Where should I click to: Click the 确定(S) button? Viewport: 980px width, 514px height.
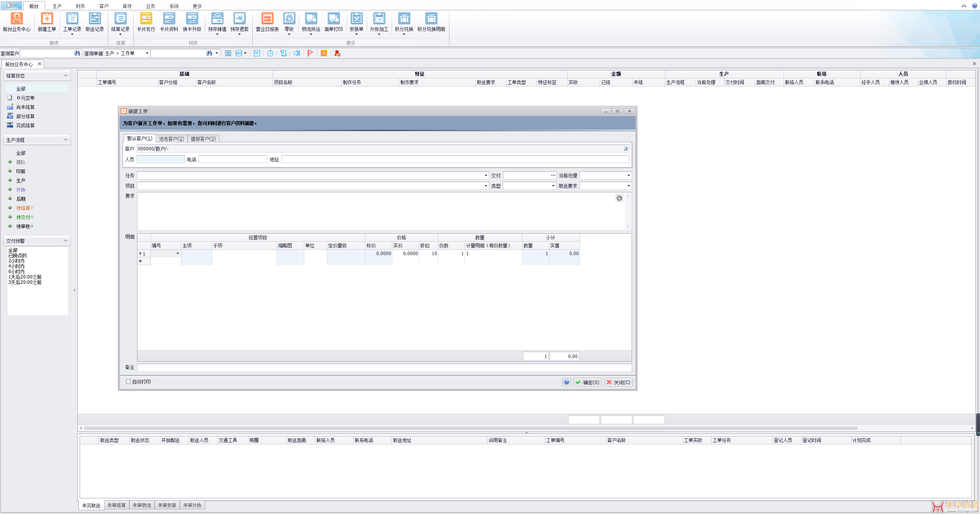[588, 382]
